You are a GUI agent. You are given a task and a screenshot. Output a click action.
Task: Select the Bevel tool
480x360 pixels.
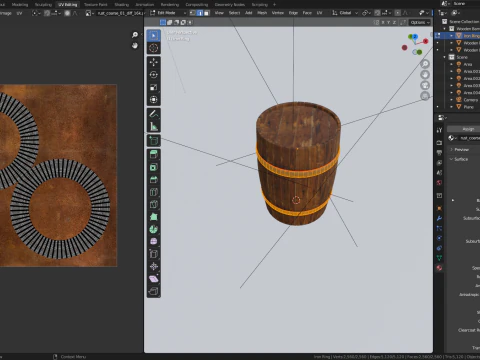(153, 180)
